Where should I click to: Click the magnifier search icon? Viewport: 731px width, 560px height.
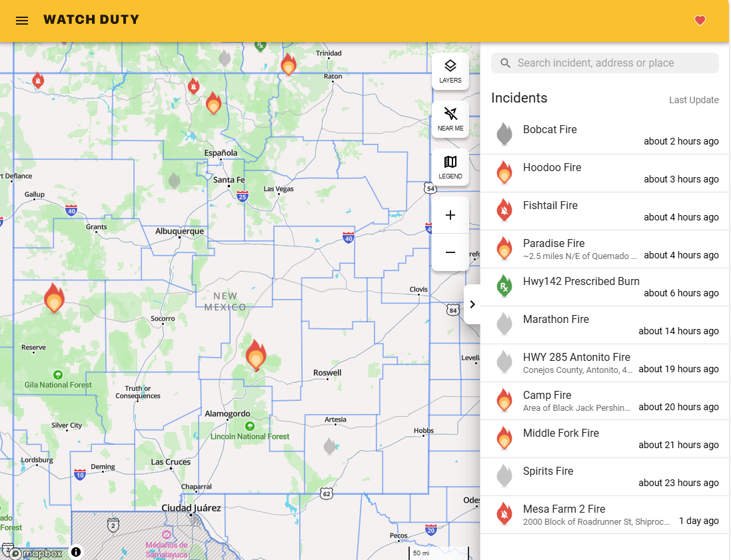pyautogui.click(x=505, y=63)
